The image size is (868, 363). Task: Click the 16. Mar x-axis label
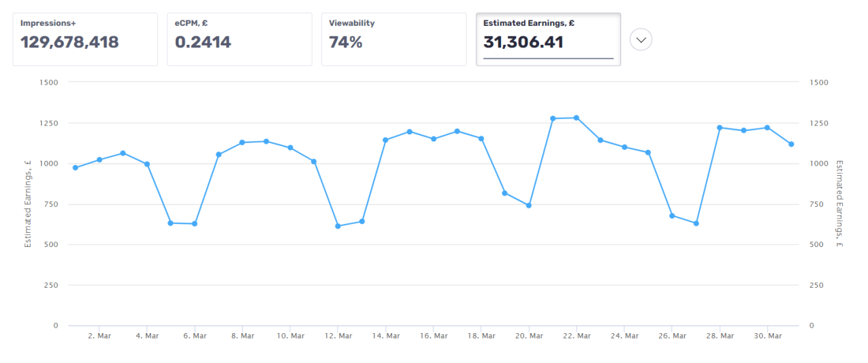[433, 336]
